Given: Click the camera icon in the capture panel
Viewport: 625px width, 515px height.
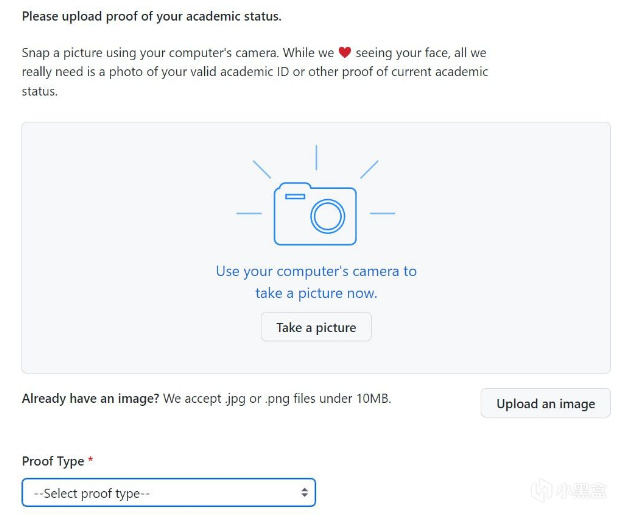Looking at the screenshot, I should click(x=315, y=213).
